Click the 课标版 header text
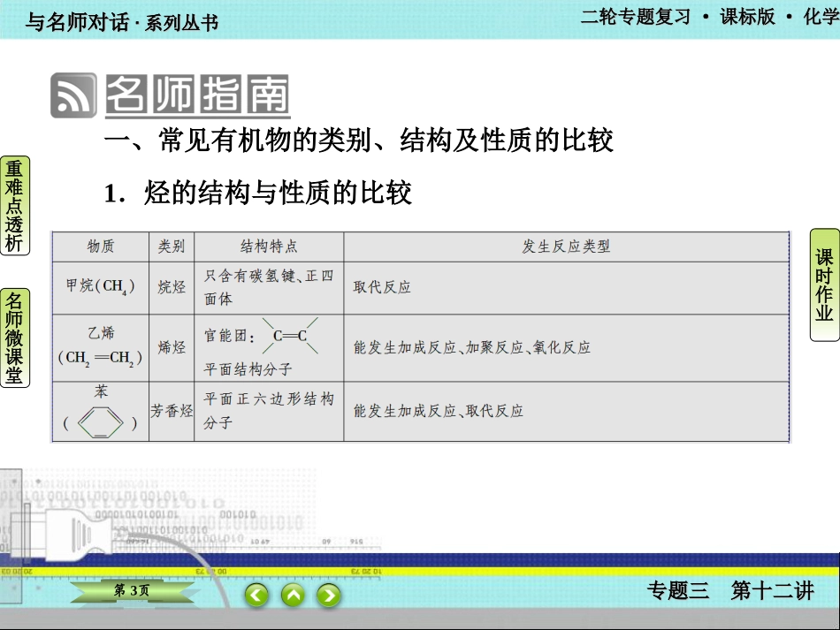This screenshot has height=630, width=840. click(x=747, y=17)
